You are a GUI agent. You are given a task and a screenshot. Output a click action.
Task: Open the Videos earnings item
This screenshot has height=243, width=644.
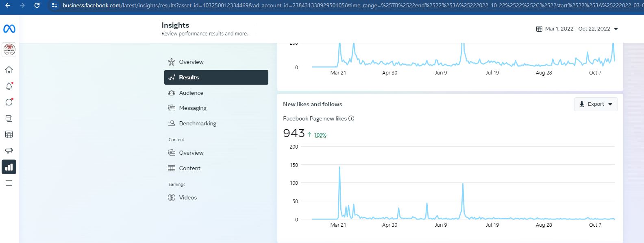tap(187, 197)
